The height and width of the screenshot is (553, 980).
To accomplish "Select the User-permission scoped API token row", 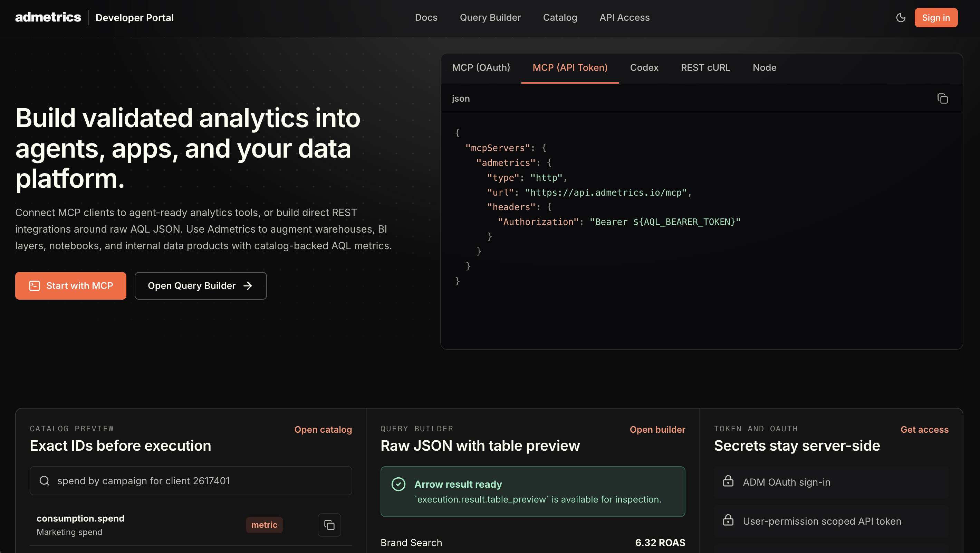I will (831, 521).
